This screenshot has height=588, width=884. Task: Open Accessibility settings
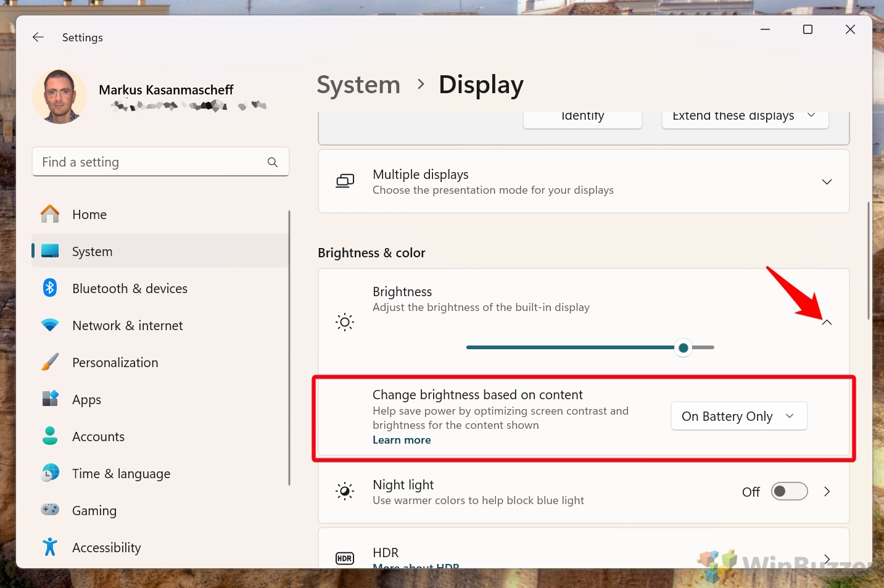(160, 547)
